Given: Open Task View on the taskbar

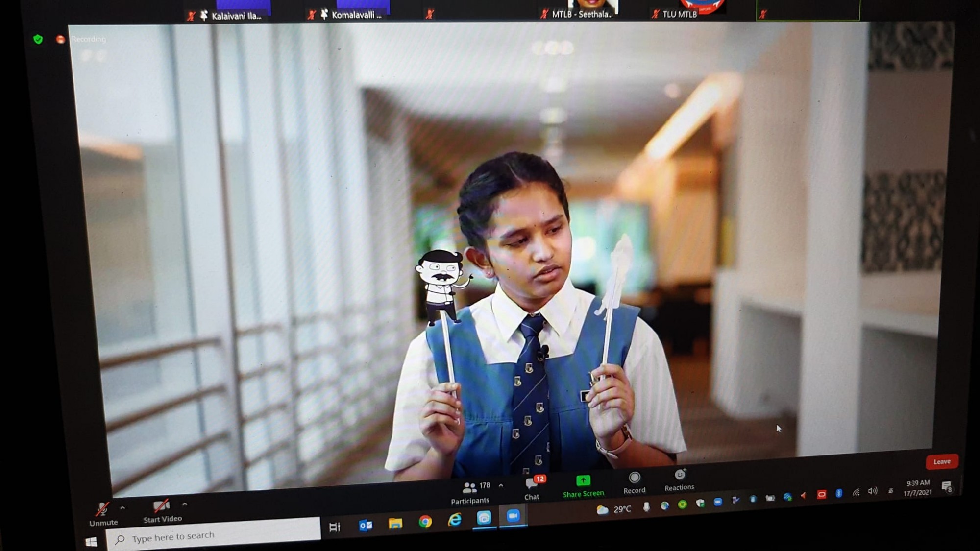Looking at the screenshot, I should point(335,527).
